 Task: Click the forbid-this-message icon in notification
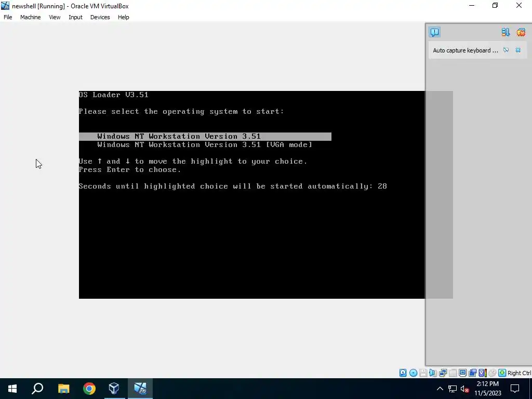click(506, 50)
